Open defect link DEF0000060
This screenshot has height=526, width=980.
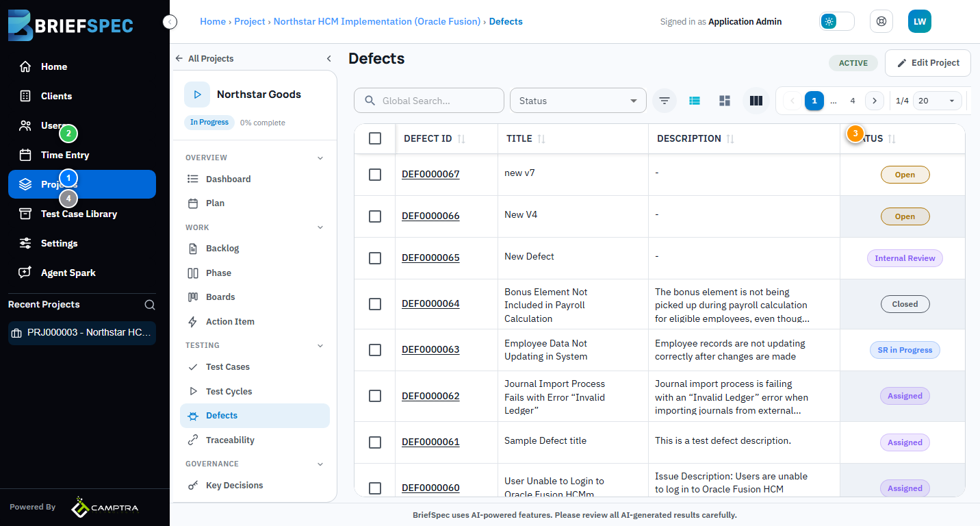coord(430,488)
